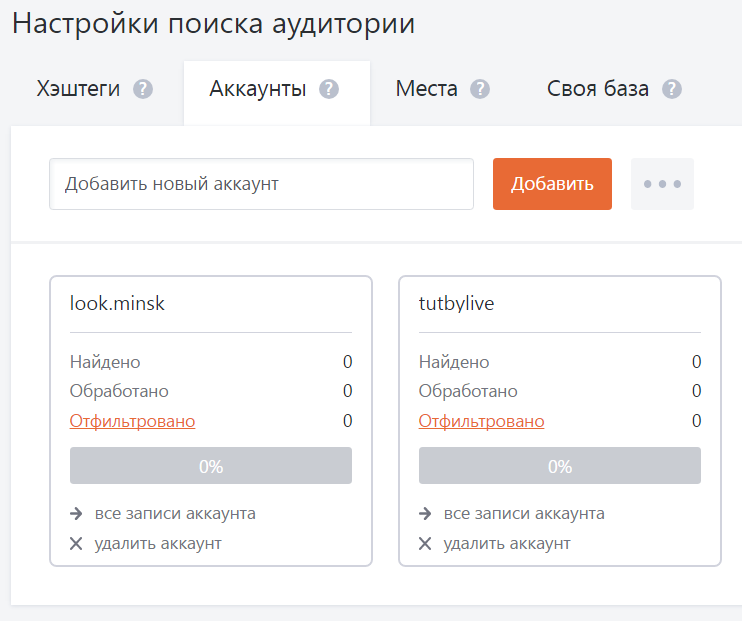Click the orange Добавить button
The height and width of the screenshot is (621, 742).
[552, 184]
